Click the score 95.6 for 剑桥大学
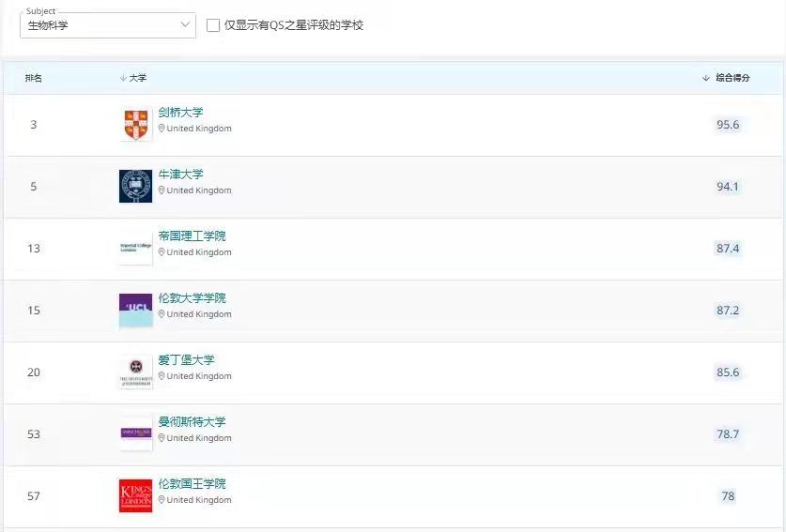Image resolution: width=786 pixels, height=532 pixels. 728,124
